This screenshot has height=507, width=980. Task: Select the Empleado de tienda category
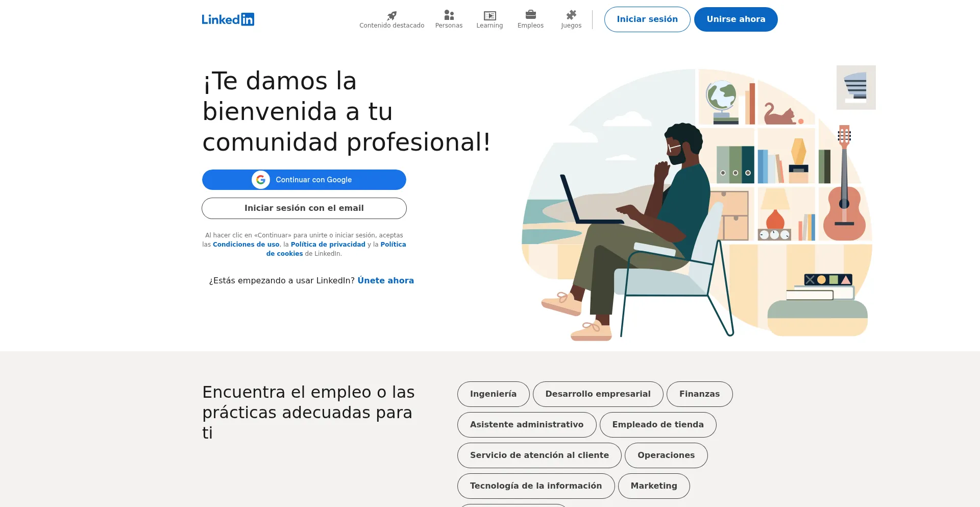coord(658,425)
